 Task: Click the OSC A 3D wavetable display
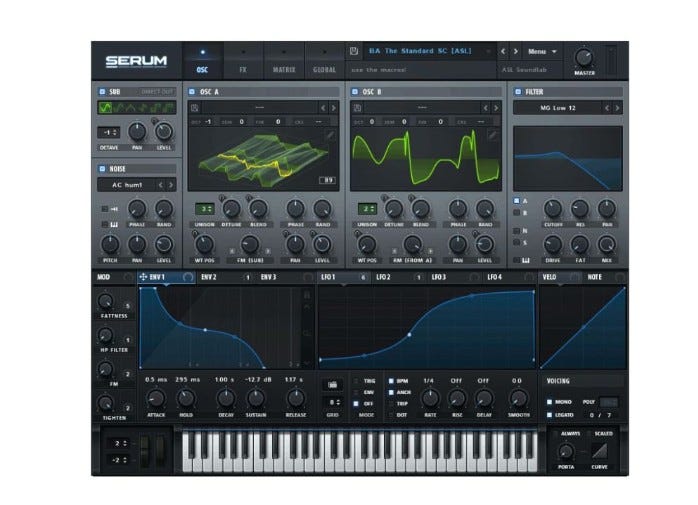click(263, 159)
